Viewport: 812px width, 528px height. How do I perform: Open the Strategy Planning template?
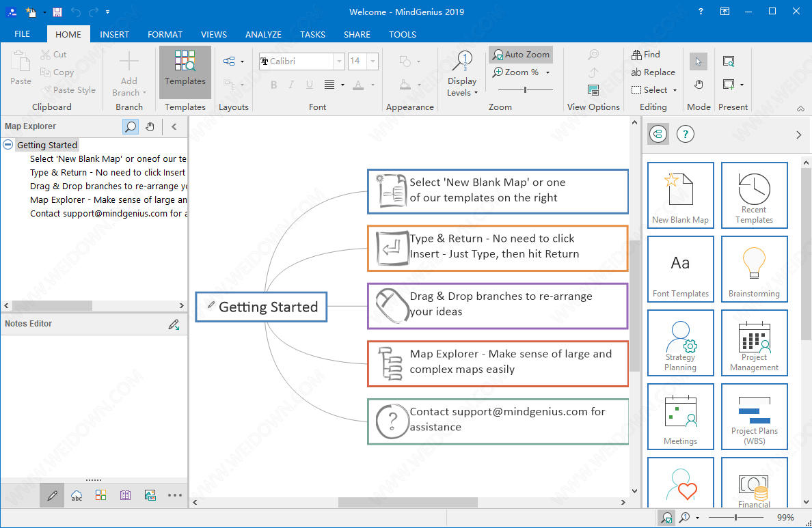point(681,343)
